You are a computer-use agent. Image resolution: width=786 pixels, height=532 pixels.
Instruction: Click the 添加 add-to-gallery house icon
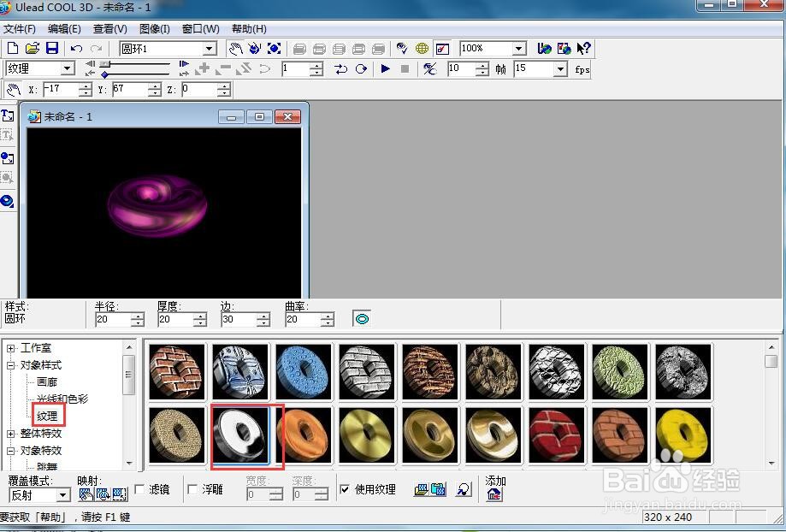tap(493, 494)
